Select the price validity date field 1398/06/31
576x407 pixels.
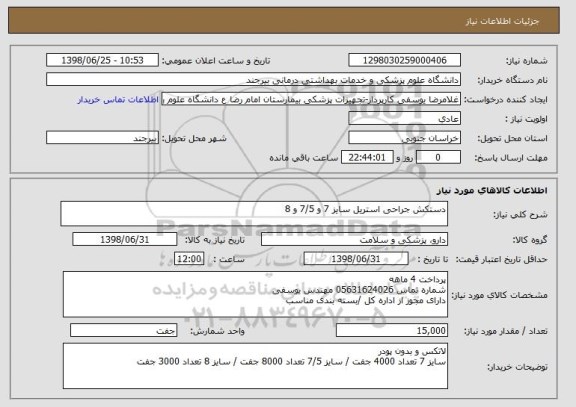tap(356, 259)
